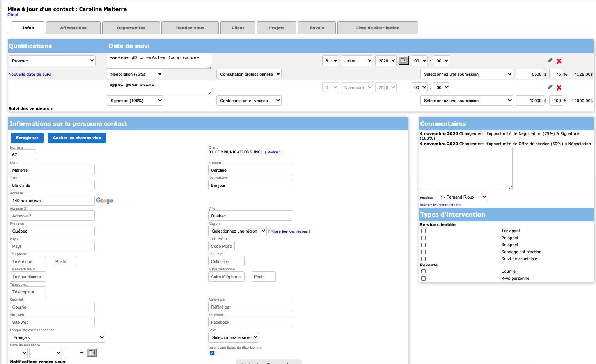Delete the 'appel pour suivi' row's red X
The width and height of the screenshot is (596, 364).
tap(559, 88)
